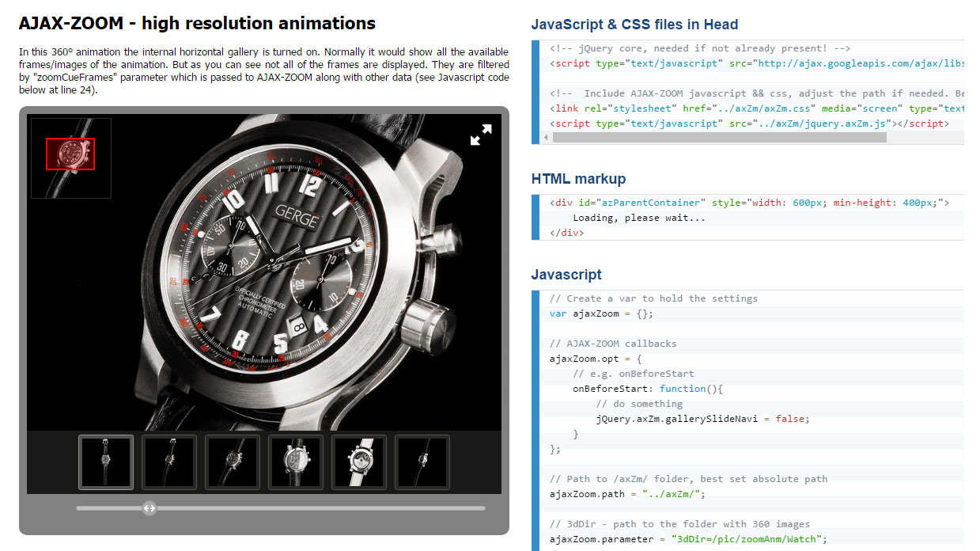The image size is (980, 551).
Task: Click the "Include AJAX-ZOOM javascript" comment line
Action: [756, 93]
